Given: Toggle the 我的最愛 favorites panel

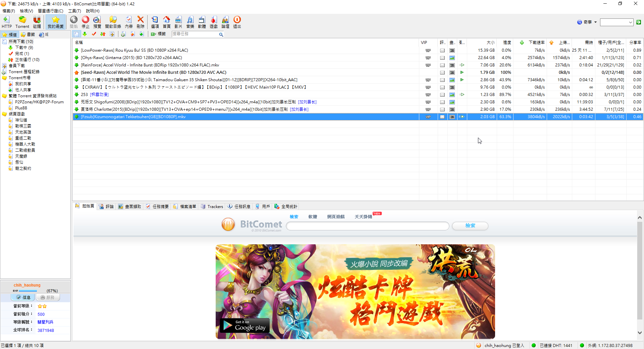Looking at the screenshot, I should coord(56,22).
